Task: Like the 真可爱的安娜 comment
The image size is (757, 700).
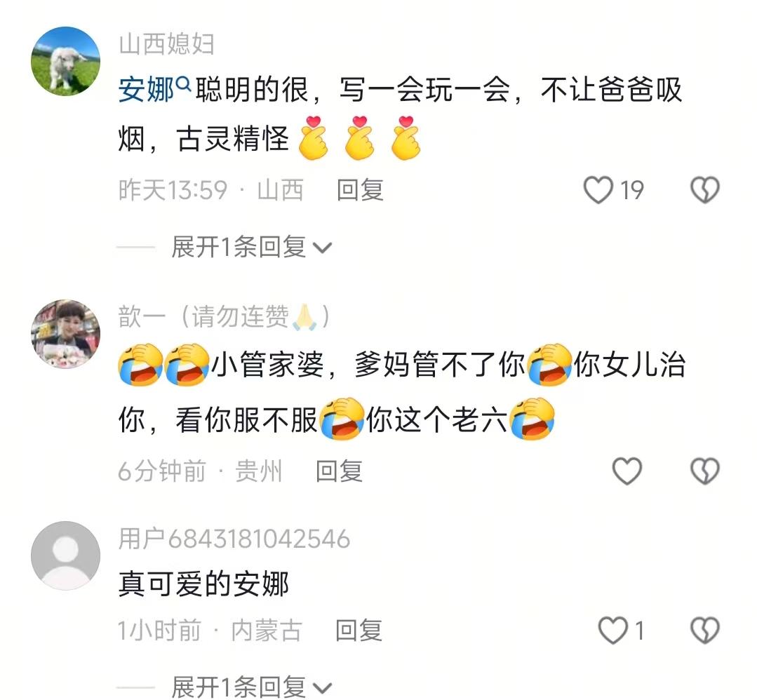Action: (x=612, y=631)
